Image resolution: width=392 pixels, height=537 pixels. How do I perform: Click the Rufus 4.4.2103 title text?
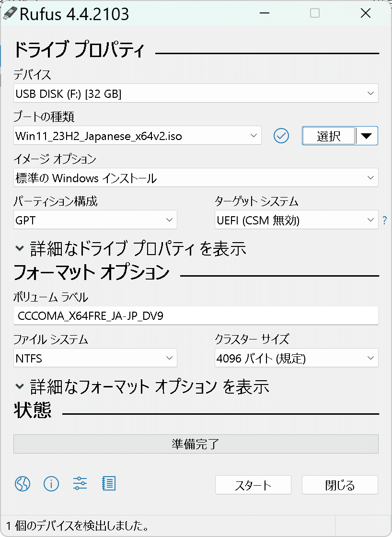[74, 14]
